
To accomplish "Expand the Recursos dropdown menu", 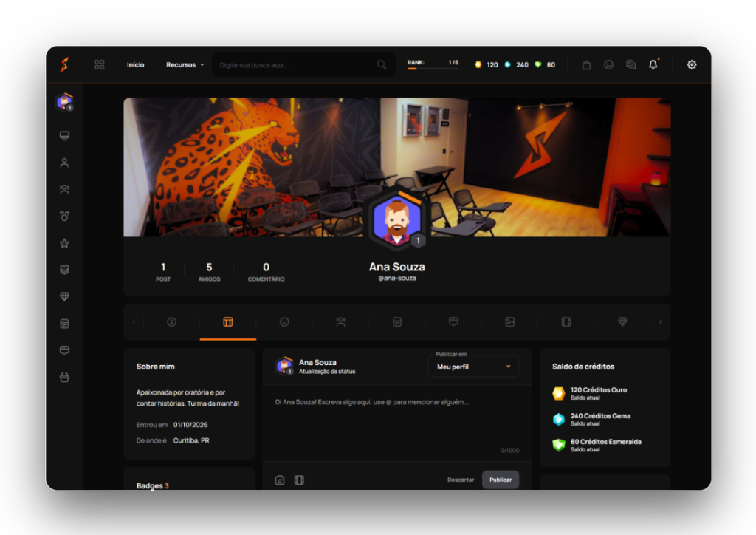I will coord(185,64).
